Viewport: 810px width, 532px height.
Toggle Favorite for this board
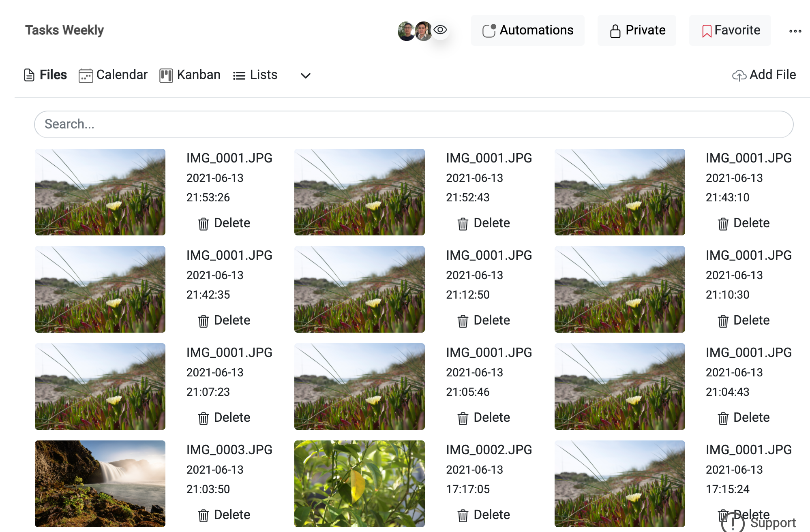730,30
